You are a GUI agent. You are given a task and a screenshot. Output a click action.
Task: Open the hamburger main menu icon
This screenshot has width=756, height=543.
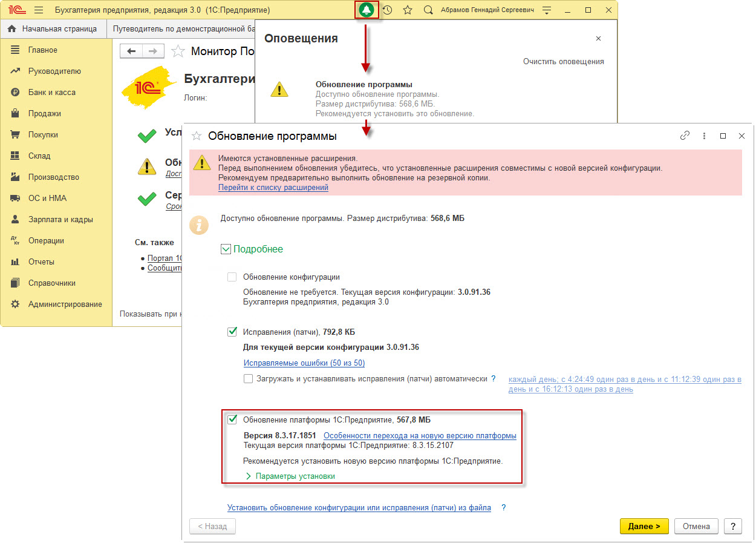[39, 10]
